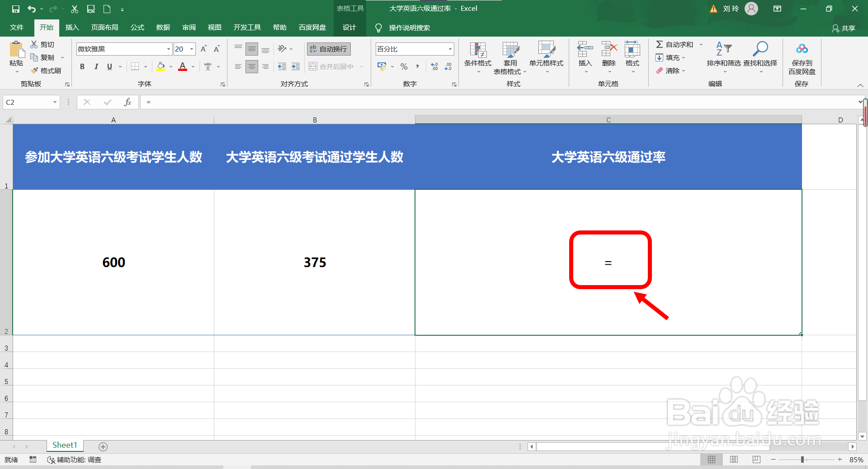Image resolution: width=868 pixels, height=469 pixels.
Task: Click the Format cells icon in ribbon
Action: [632, 49]
